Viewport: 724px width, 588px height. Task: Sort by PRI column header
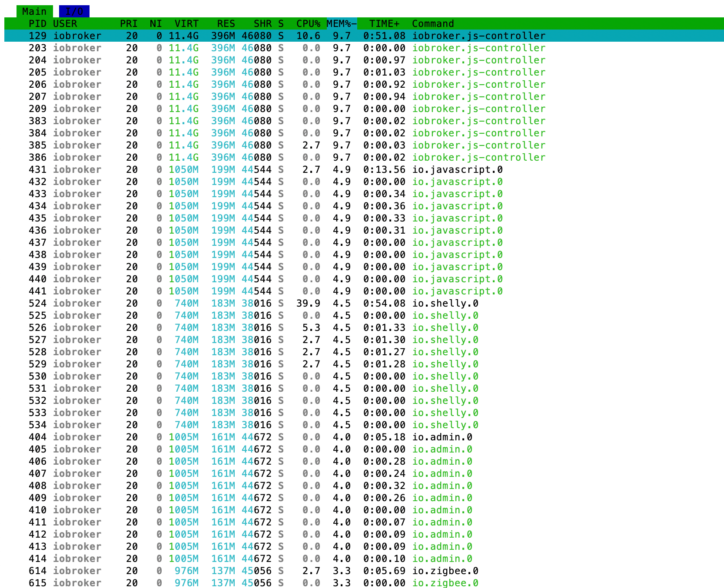pyautogui.click(x=129, y=23)
